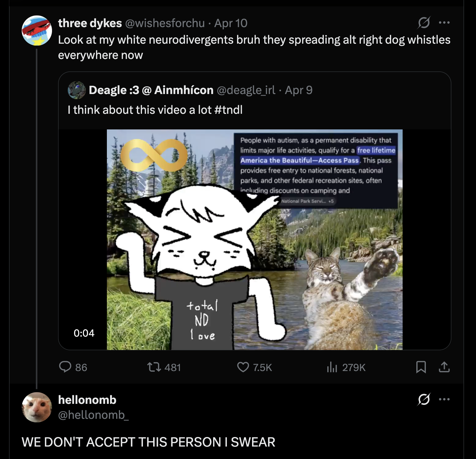Bookmark the three dykes tweet
Viewport: 476px width, 459px height.
[x=421, y=367]
